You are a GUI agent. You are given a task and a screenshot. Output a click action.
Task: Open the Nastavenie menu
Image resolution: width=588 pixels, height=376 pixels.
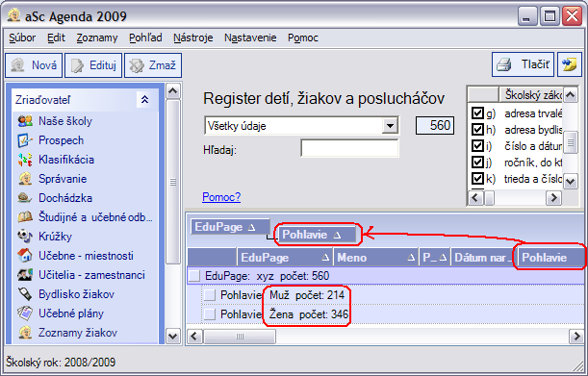pyautogui.click(x=250, y=38)
